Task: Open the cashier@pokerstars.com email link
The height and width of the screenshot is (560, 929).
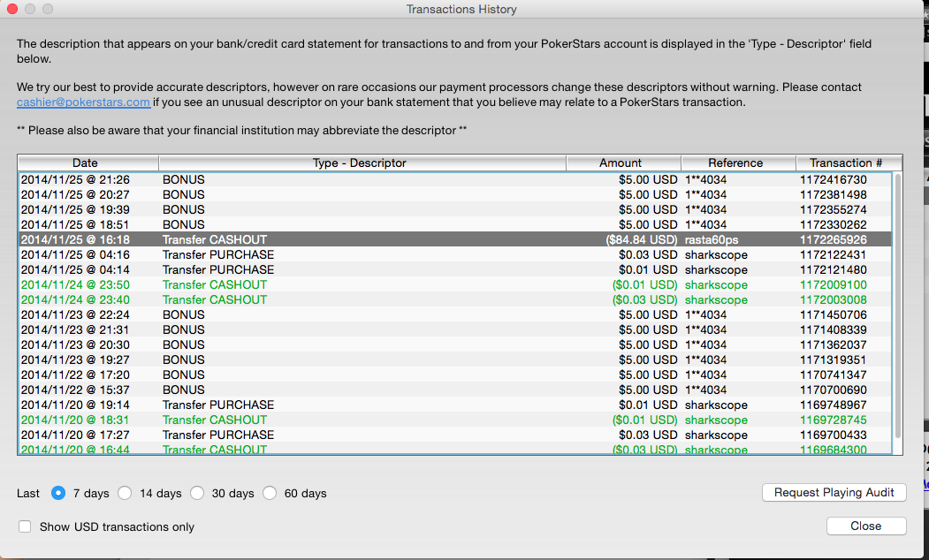Action: click(84, 102)
